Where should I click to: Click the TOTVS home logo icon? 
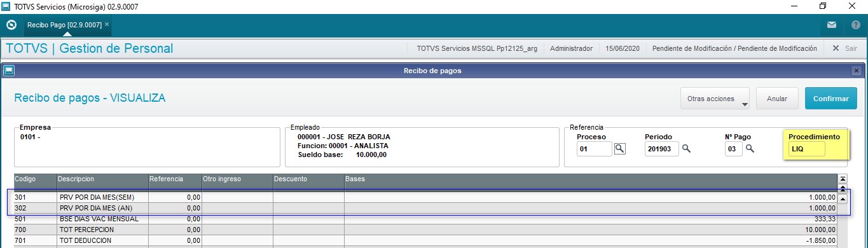click(11, 25)
